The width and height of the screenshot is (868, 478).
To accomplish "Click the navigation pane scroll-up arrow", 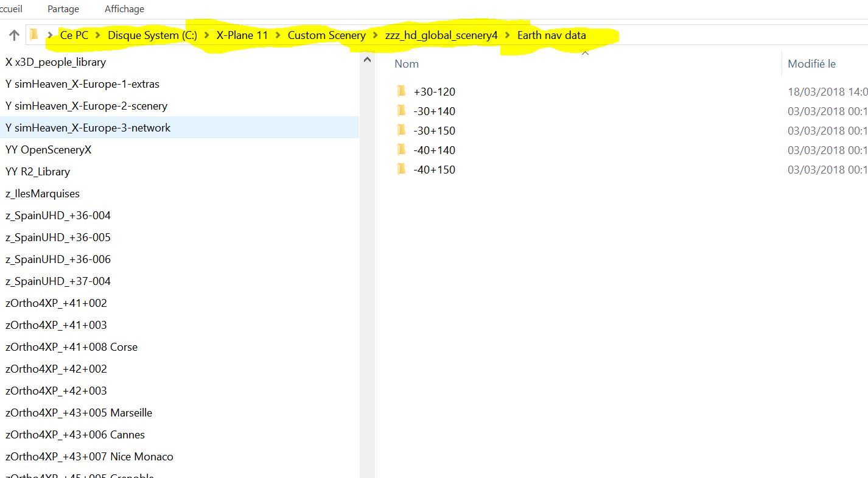I will [x=367, y=60].
